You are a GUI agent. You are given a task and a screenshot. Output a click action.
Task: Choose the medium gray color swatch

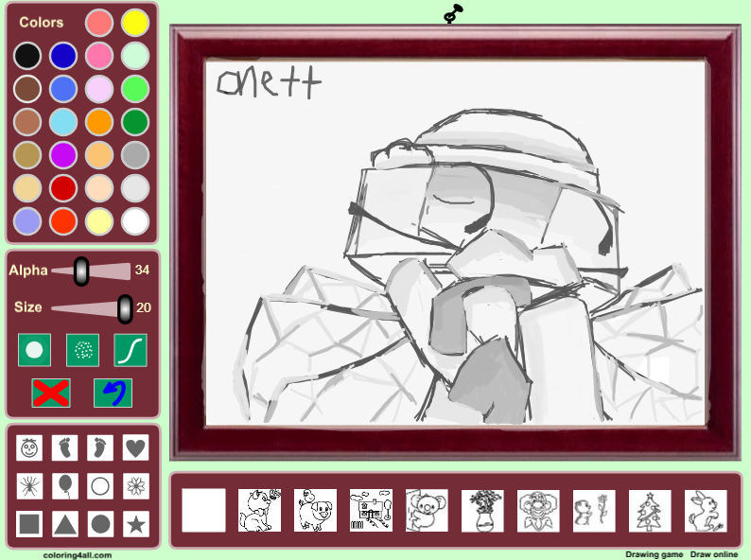point(135,155)
